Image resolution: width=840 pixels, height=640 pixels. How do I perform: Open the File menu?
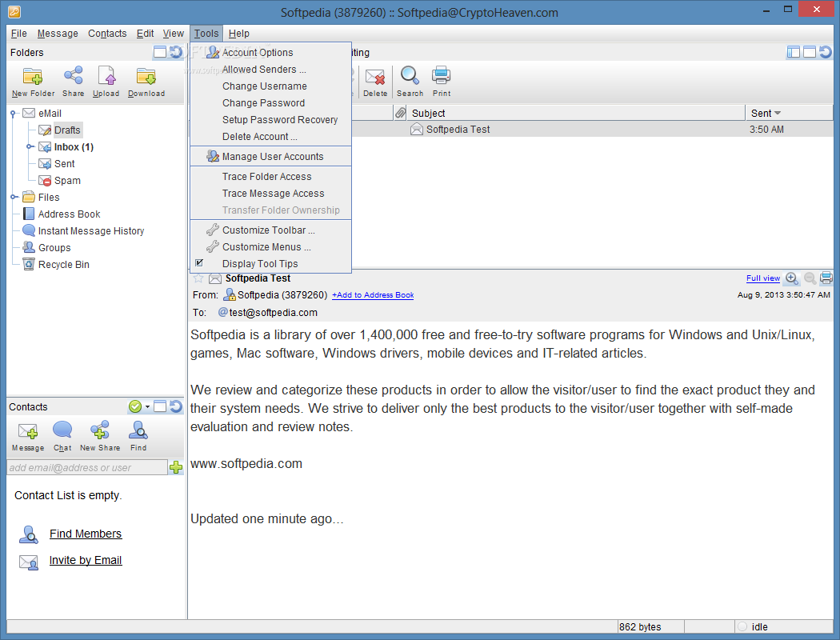(18, 34)
